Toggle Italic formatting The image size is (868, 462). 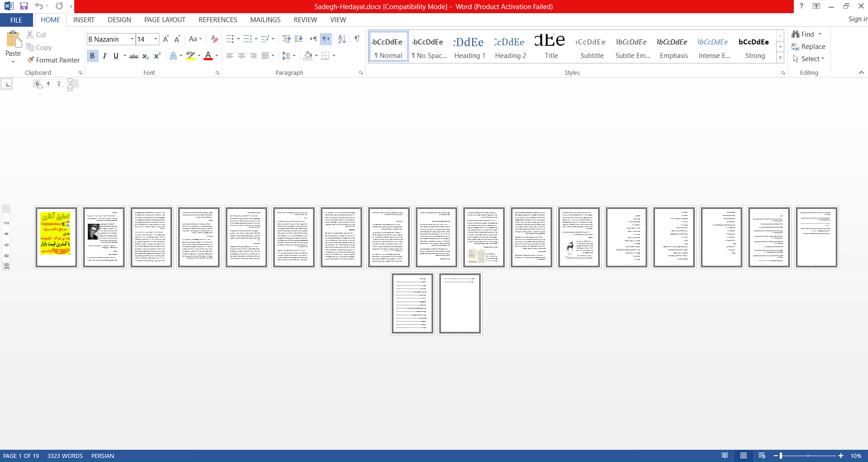pyautogui.click(x=105, y=56)
